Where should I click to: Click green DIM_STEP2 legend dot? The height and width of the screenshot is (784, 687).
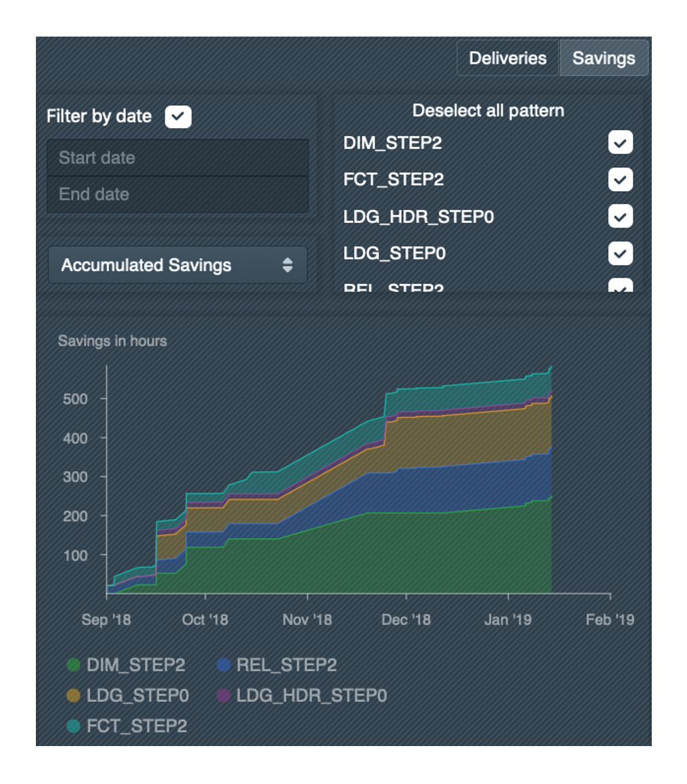point(74,665)
